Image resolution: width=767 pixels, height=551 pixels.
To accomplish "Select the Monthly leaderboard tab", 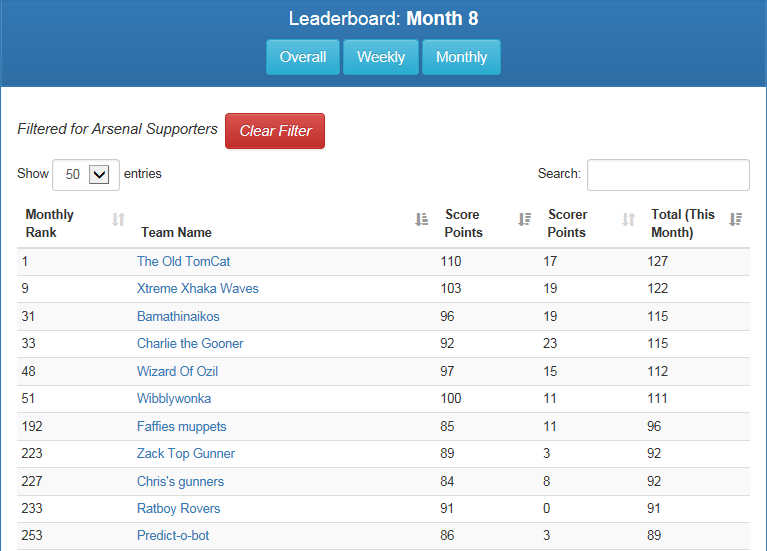I will [461, 57].
